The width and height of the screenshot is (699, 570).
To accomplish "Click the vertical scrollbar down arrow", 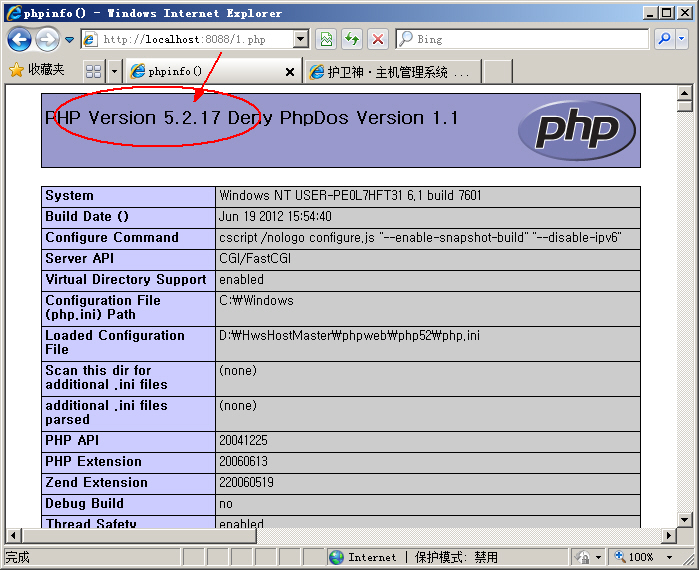I will (x=684, y=519).
